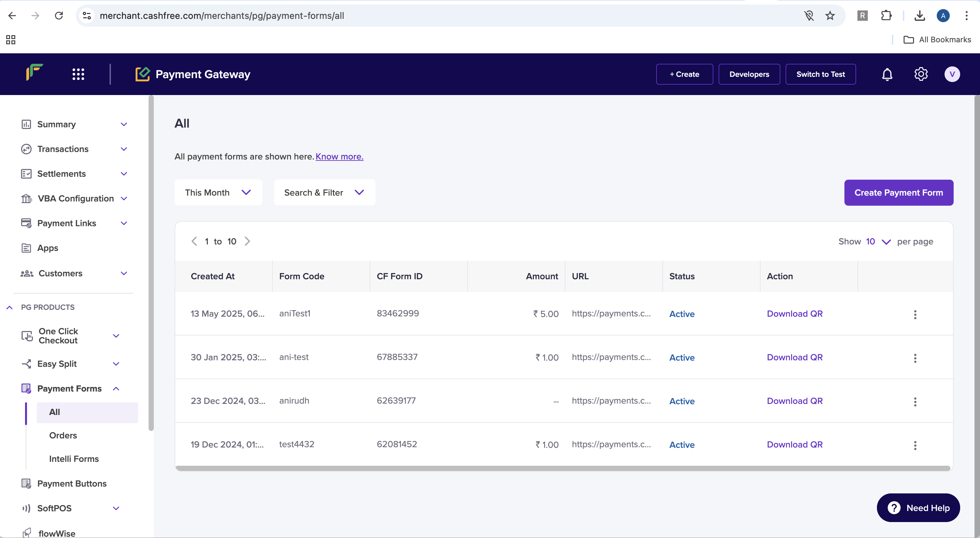This screenshot has width=980, height=538.
Task: Bookmark page with the star icon
Action: 830,16
